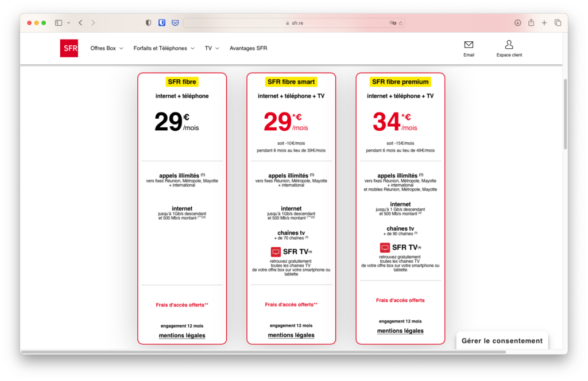Screen dimensions: 588x381
Task: Click the privacy shield icon
Action: (149, 23)
